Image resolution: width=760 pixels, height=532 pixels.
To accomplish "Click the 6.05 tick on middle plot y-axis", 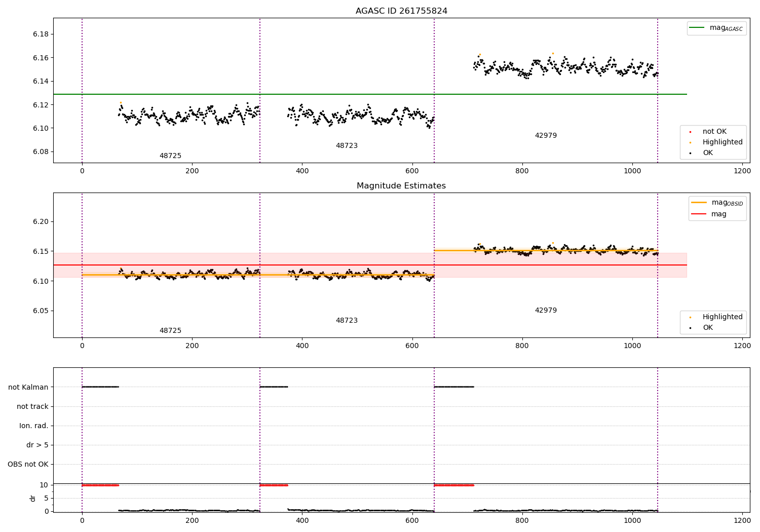I will point(41,311).
